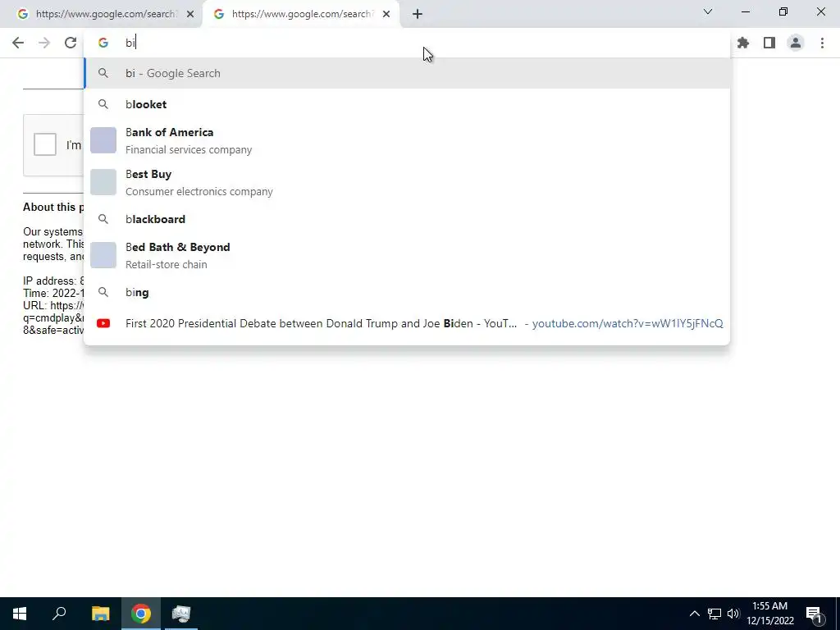Open the monitor app taskbar icon
Viewport: 840px width, 630px height.
pos(181,614)
